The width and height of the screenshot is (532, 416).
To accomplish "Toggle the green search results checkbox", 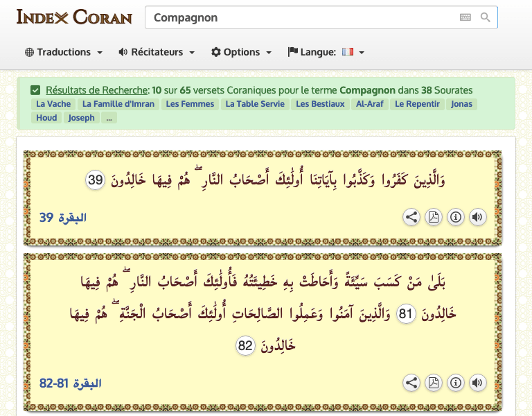I will [x=35, y=90].
